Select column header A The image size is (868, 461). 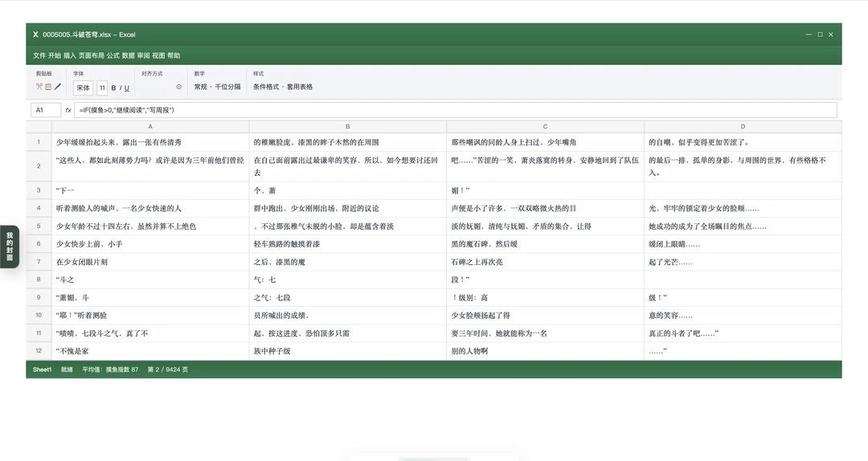coord(150,127)
